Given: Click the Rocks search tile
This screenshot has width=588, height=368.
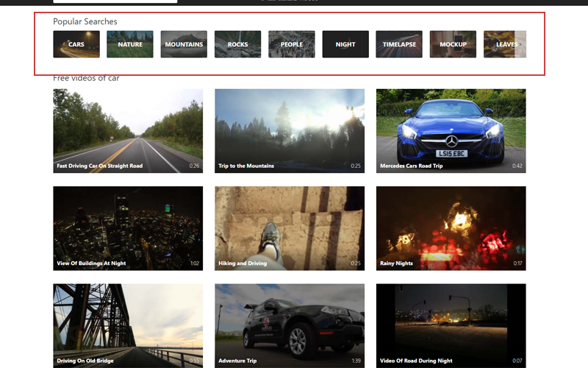Looking at the screenshot, I should coord(237,44).
